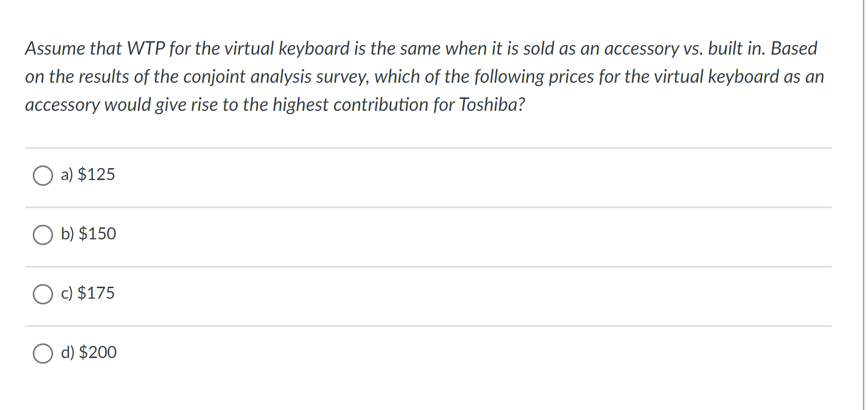Click the label text '$200'
868x410 pixels.
[x=98, y=353]
